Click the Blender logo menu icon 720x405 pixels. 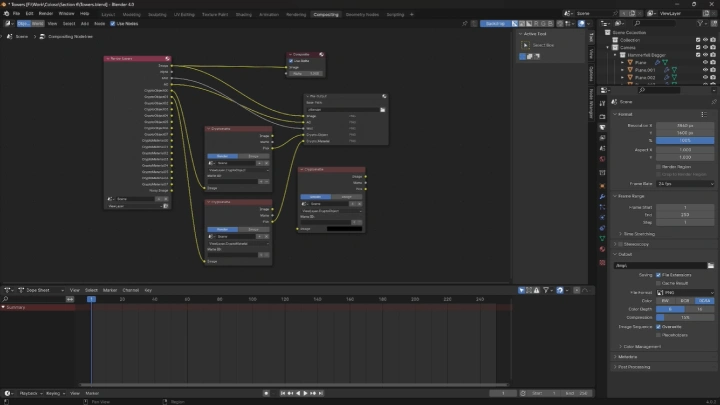(x=6, y=14)
